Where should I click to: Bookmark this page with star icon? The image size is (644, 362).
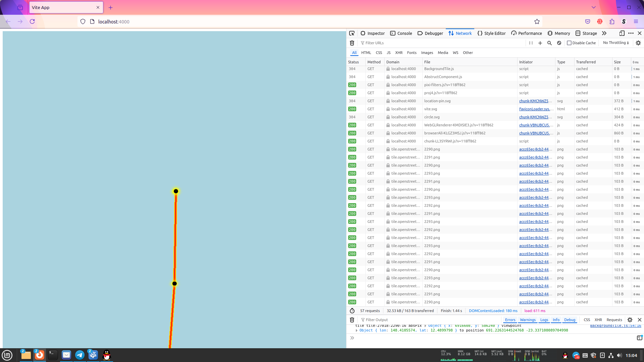pos(537,21)
